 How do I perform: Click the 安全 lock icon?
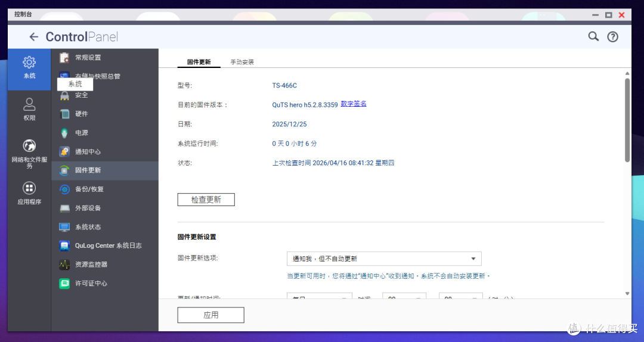point(64,95)
